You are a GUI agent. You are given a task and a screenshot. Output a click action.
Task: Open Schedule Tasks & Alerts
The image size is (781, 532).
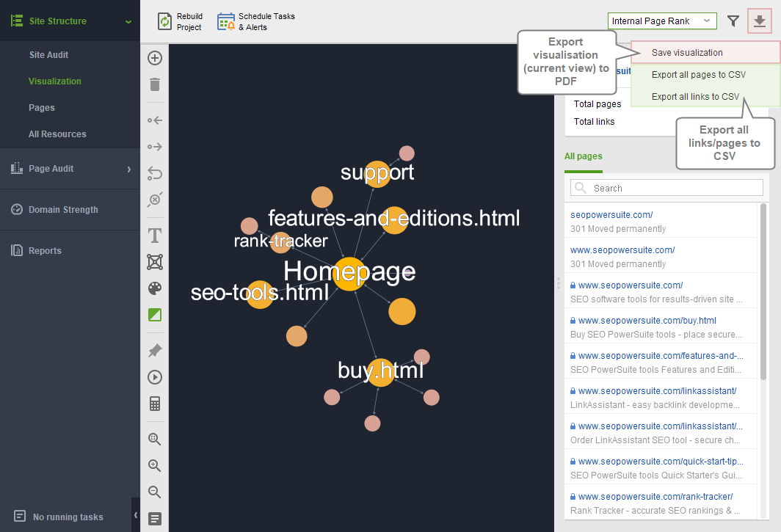pyautogui.click(x=256, y=21)
